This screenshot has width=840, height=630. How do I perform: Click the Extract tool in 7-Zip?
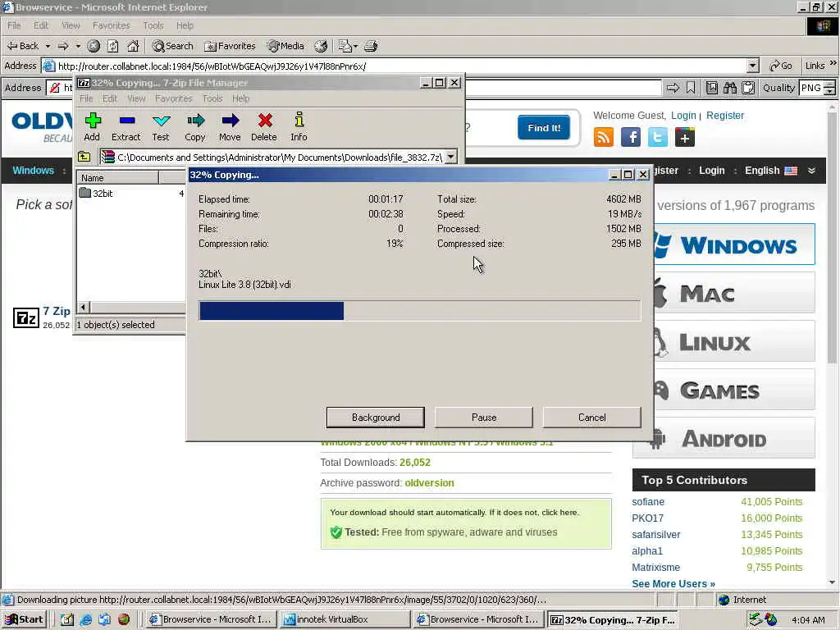tap(126, 127)
